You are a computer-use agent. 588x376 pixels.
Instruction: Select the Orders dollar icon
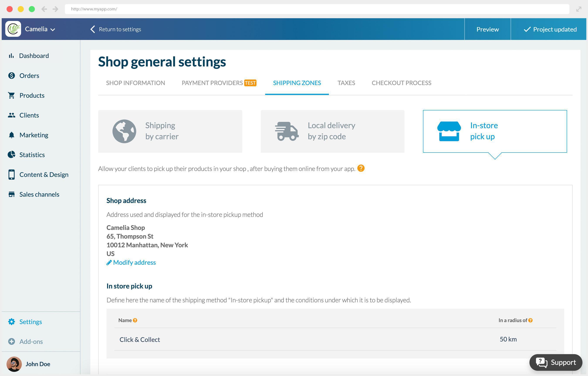[x=12, y=76]
